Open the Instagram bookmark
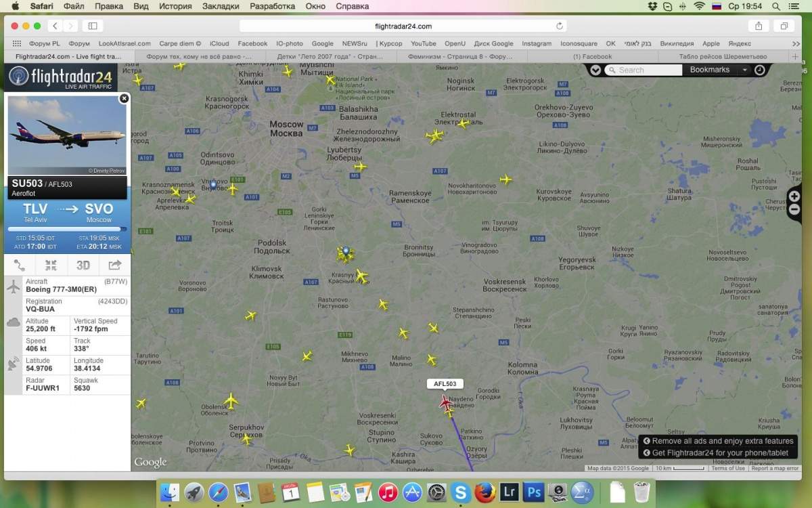The width and height of the screenshot is (812, 508). tap(537, 43)
